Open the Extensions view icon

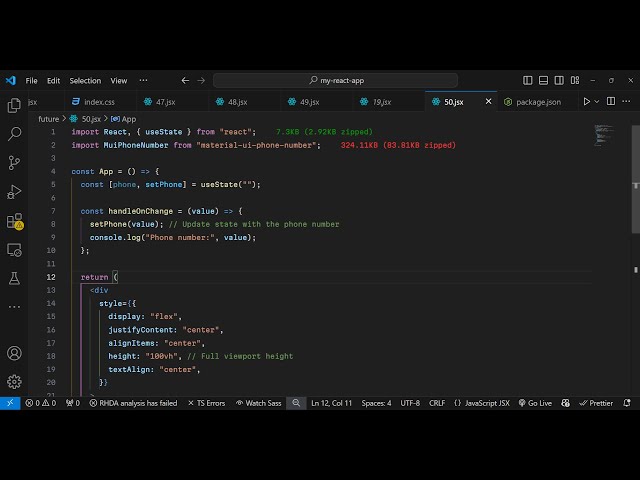pyautogui.click(x=14, y=221)
